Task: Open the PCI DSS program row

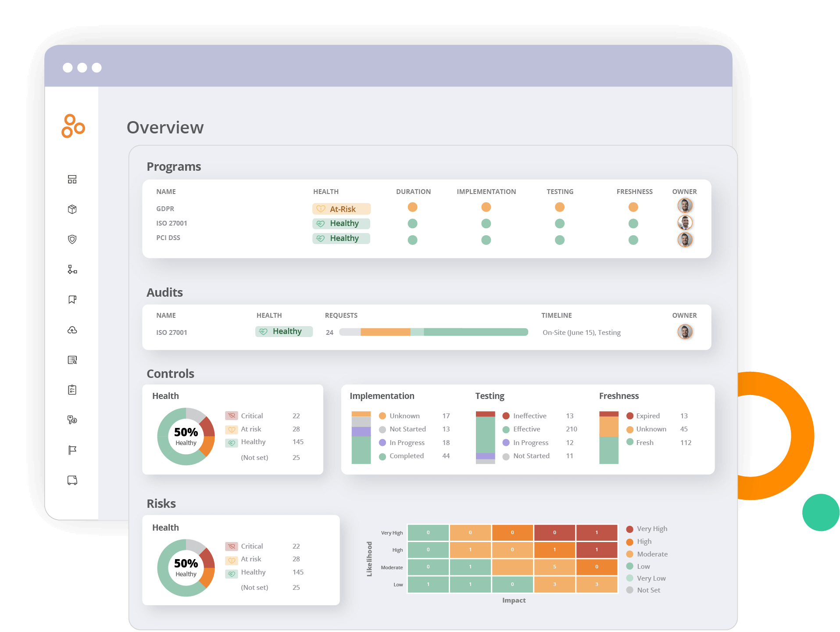Action: coord(426,238)
